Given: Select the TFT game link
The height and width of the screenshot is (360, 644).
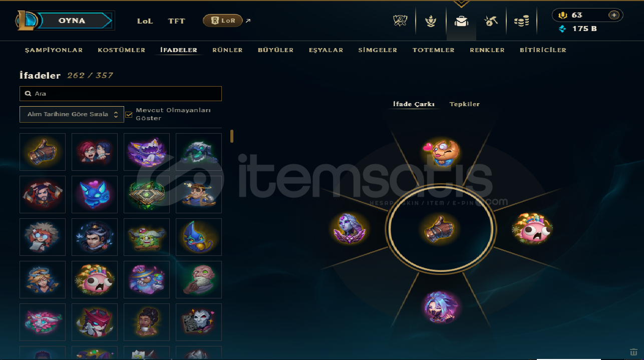Looking at the screenshot, I should (176, 21).
